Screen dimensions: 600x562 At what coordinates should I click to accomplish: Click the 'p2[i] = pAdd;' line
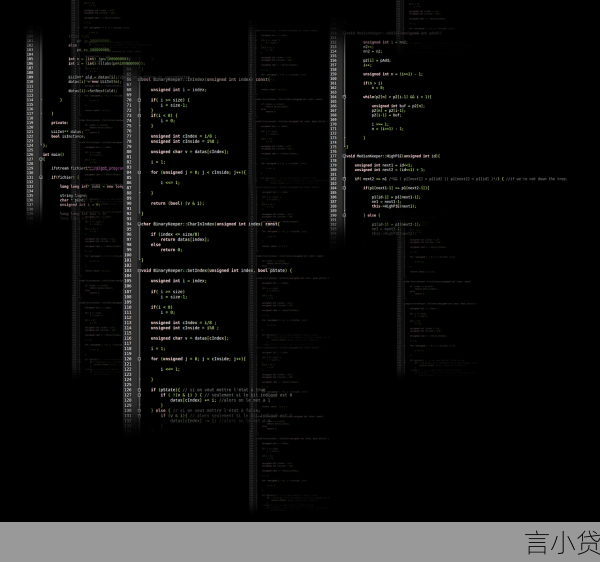click(377, 60)
